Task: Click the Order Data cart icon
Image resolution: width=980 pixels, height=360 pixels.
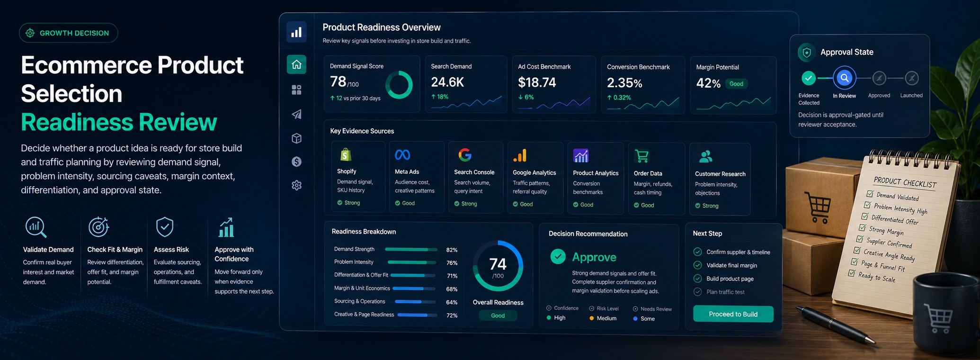Action: pos(641,156)
